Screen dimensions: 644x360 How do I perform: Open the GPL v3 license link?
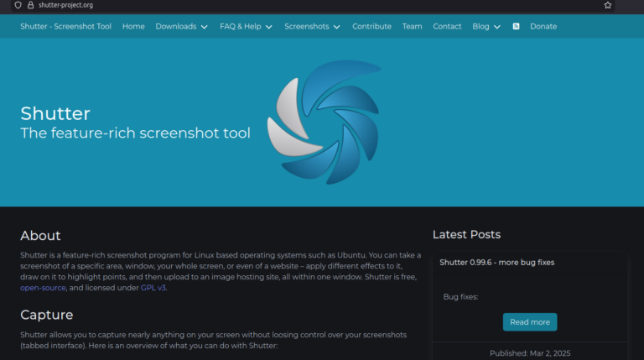pyautogui.click(x=153, y=288)
